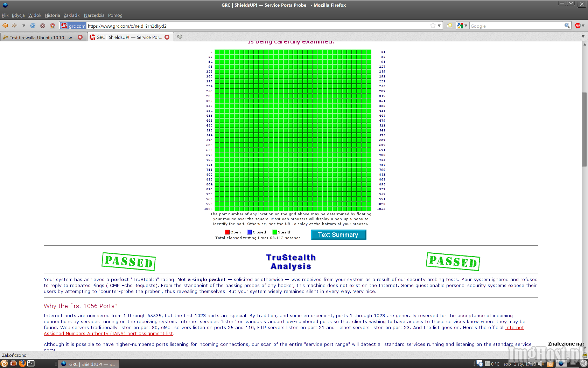Close the GRC ShieldsUP! tab
The image size is (588, 368).
[167, 37]
